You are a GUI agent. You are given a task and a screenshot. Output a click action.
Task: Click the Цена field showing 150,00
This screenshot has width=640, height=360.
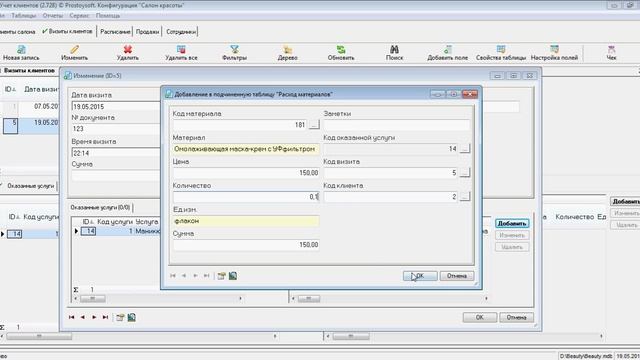point(246,173)
